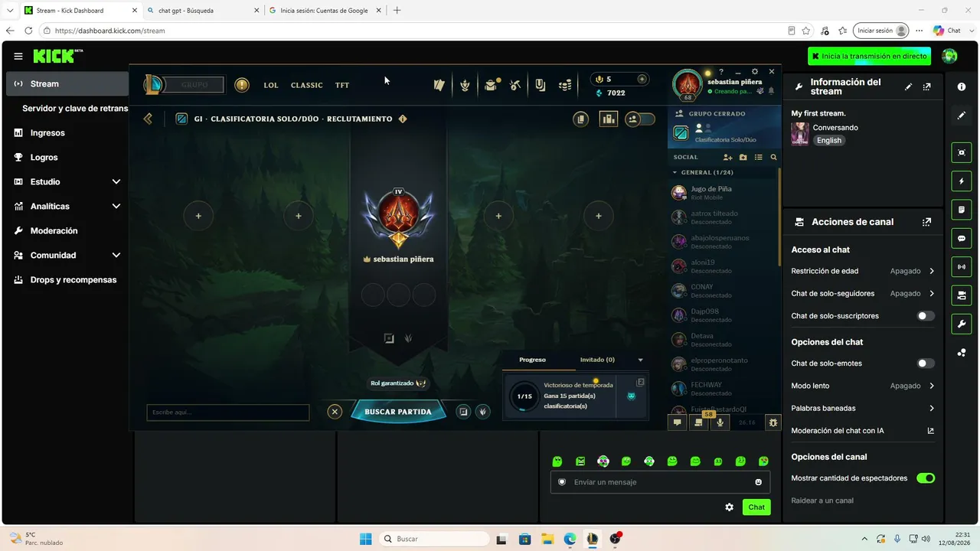This screenshot has height=551, width=980.
Task: Click the yellow alert icon beside LOL
Action: click(242, 85)
